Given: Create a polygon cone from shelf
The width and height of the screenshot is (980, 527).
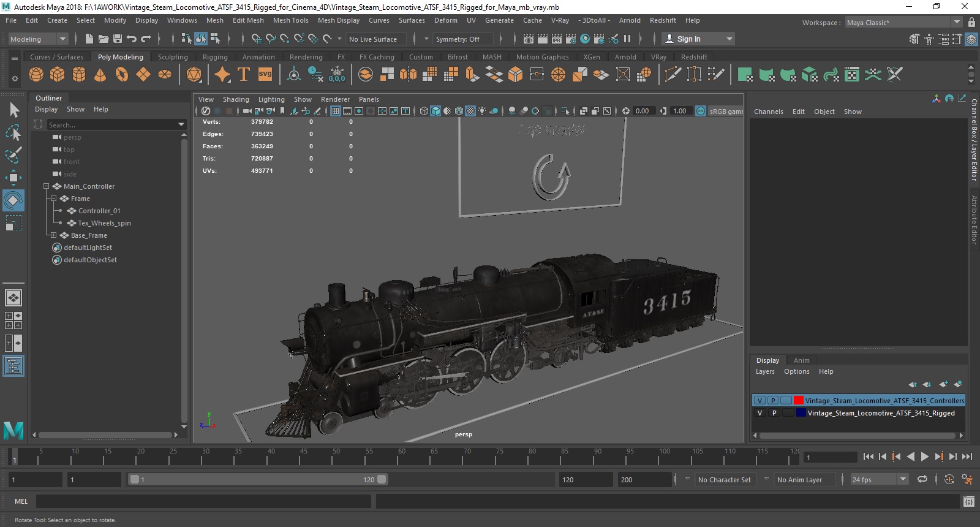Looking at the screenshot, I should (100, 75).
